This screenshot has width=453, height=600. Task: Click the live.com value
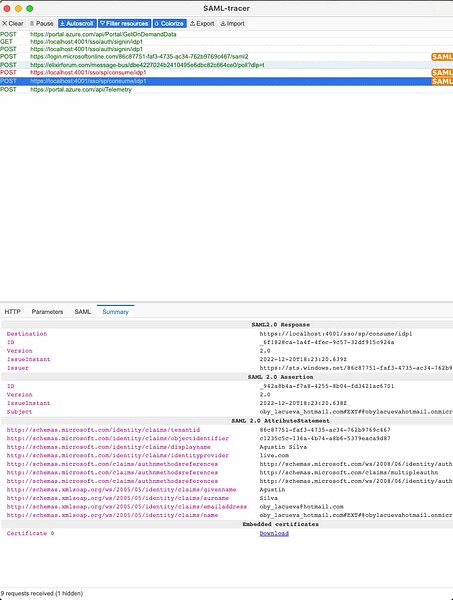click(274, 455)
